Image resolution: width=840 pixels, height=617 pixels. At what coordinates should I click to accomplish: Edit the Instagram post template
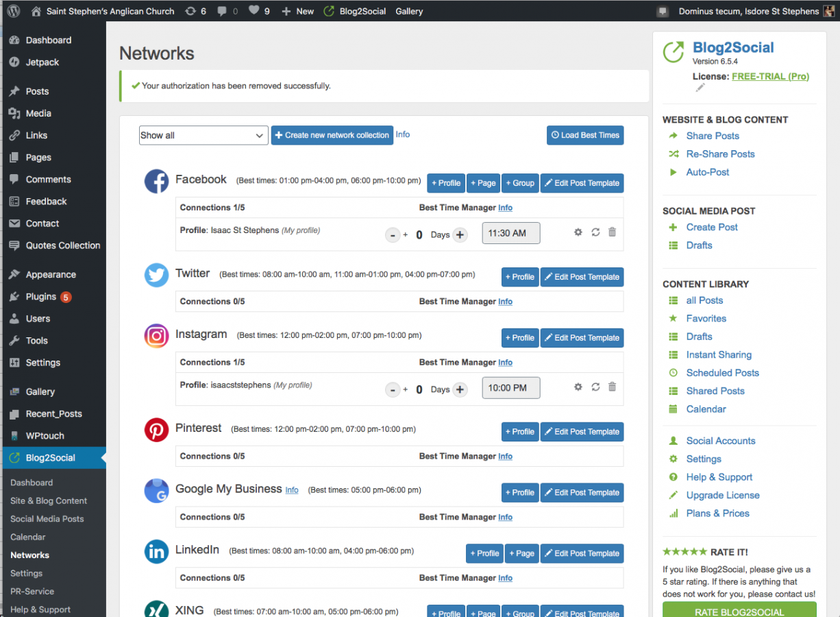click(582, 338)
